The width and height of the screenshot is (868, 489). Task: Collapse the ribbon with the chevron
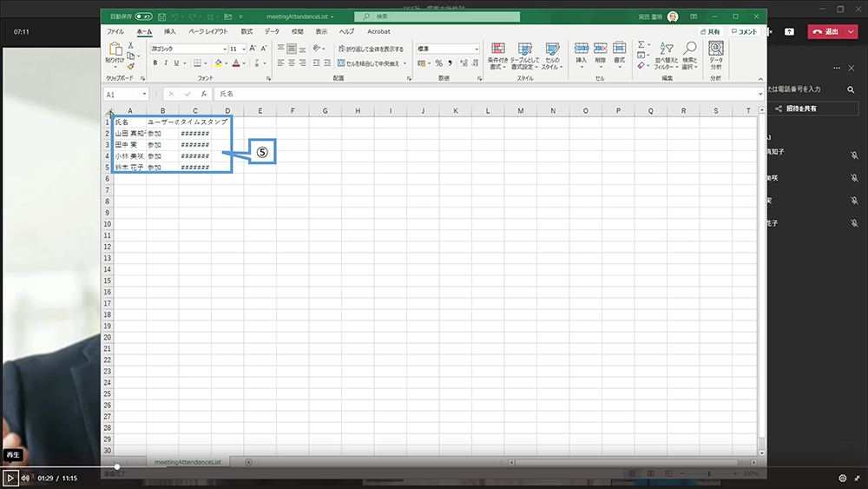point(760,79)
